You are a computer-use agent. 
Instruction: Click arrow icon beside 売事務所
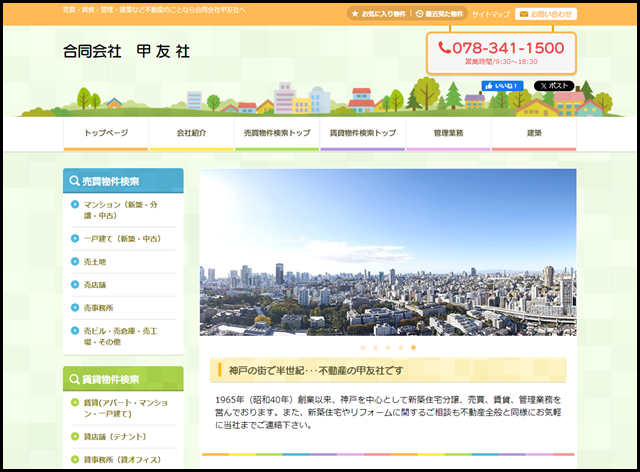[x=75, y=307]
